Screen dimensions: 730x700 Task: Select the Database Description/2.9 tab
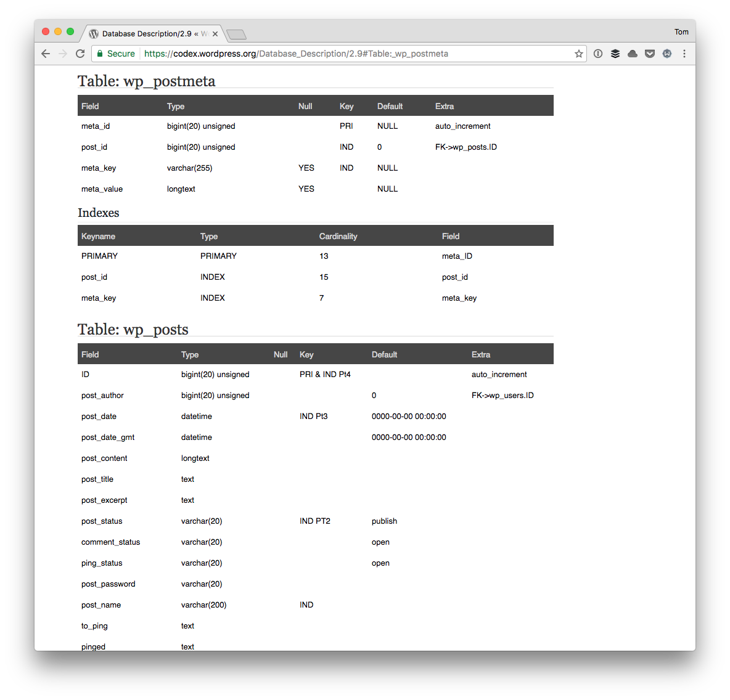coord(148,34)
